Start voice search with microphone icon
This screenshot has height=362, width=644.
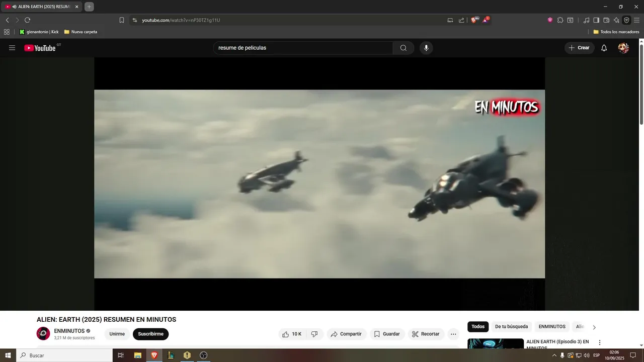click(426, 48)
